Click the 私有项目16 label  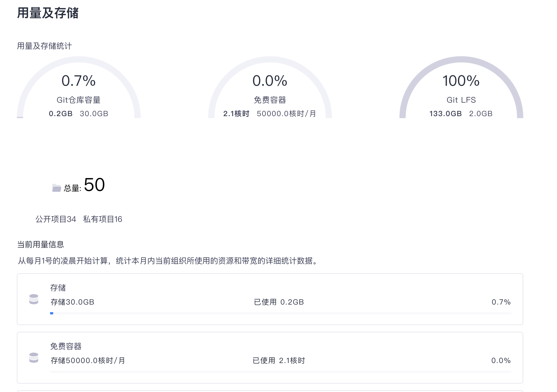click(x=103, y=219)
